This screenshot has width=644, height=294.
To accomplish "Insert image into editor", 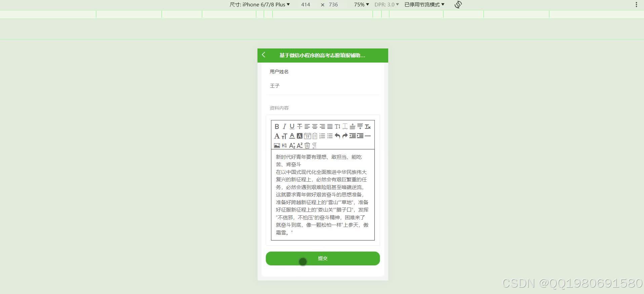I will pyautogui.click(x=277, y=145).
